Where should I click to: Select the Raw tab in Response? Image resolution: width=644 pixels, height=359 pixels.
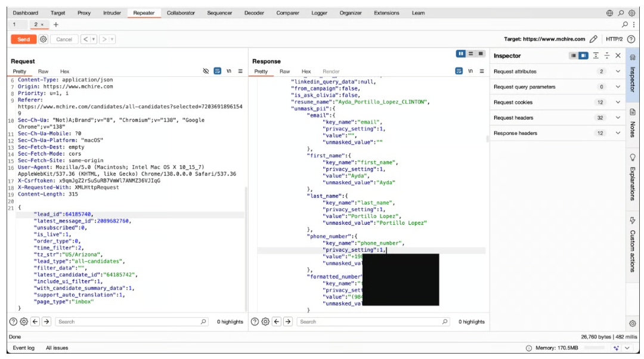click(x=284, y=72)
